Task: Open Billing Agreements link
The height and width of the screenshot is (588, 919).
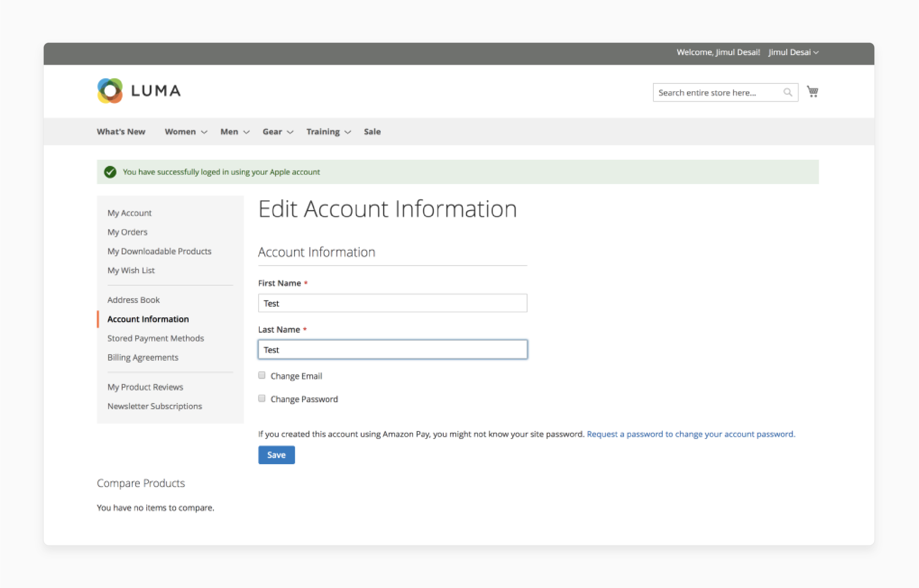Action: pyautogui.click(x=143, y=357)
